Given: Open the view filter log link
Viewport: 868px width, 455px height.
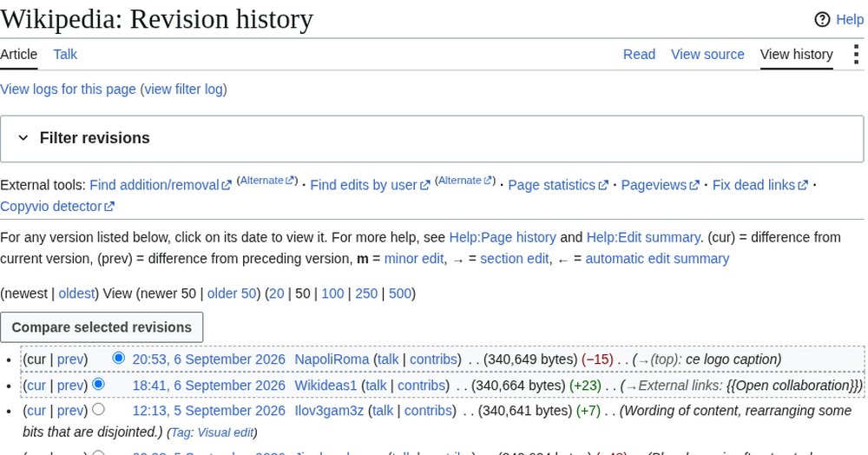Looking at the screenshot, I should point(184,89).
